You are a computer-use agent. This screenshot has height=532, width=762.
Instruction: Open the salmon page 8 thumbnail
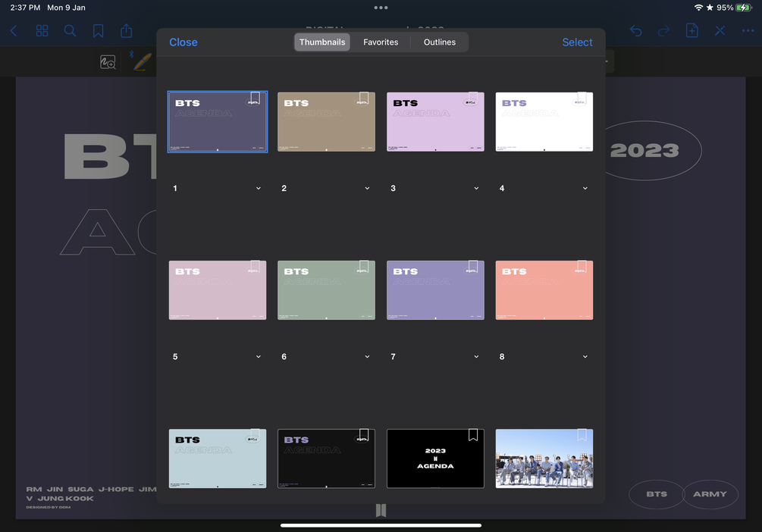(544, 290)
